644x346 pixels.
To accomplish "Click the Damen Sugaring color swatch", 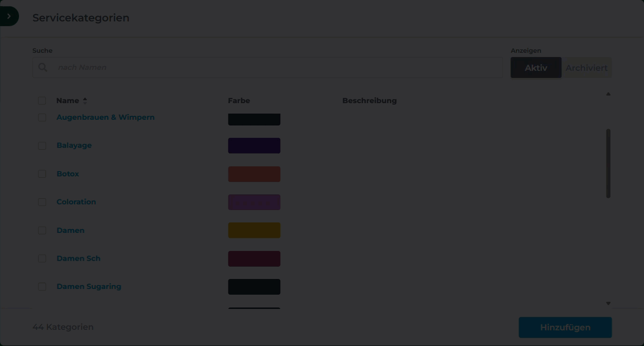I will click(x=254, y=287).
